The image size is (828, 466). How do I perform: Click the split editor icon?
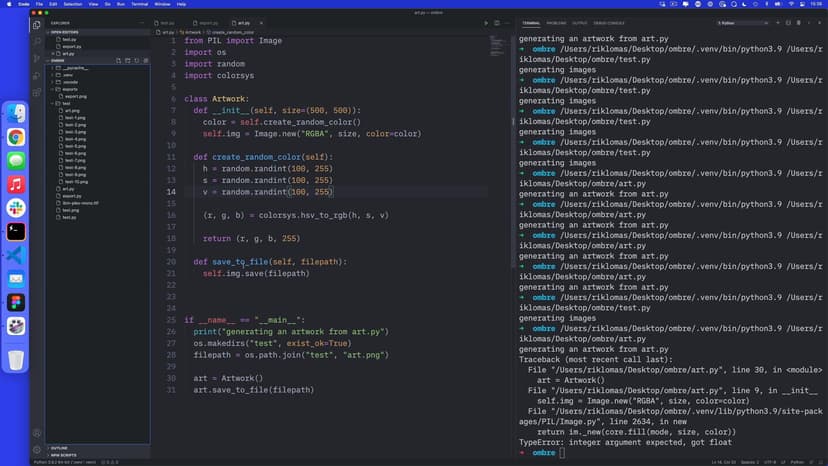coord(497,22)
